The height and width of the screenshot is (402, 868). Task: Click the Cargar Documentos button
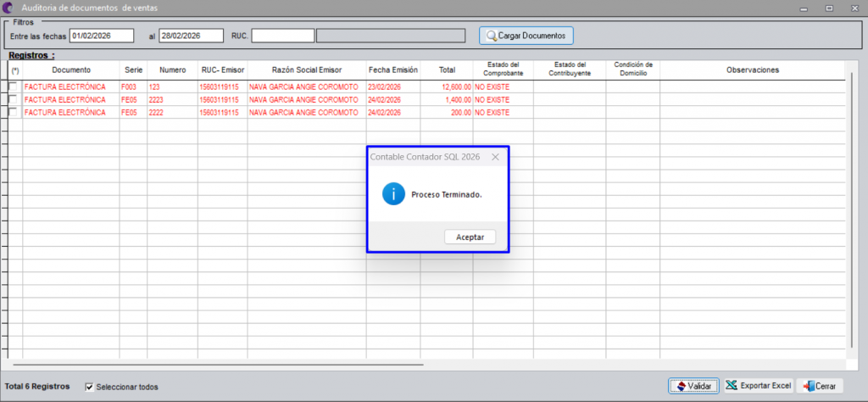tap(526, 36)
